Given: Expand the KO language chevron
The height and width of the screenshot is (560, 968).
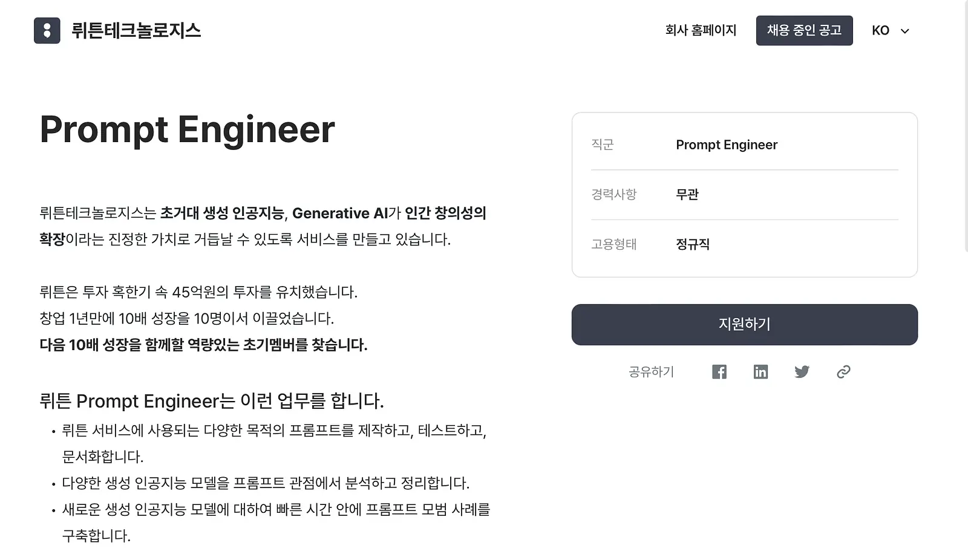Looking at the screenshot, I should (x=905, y=31).
